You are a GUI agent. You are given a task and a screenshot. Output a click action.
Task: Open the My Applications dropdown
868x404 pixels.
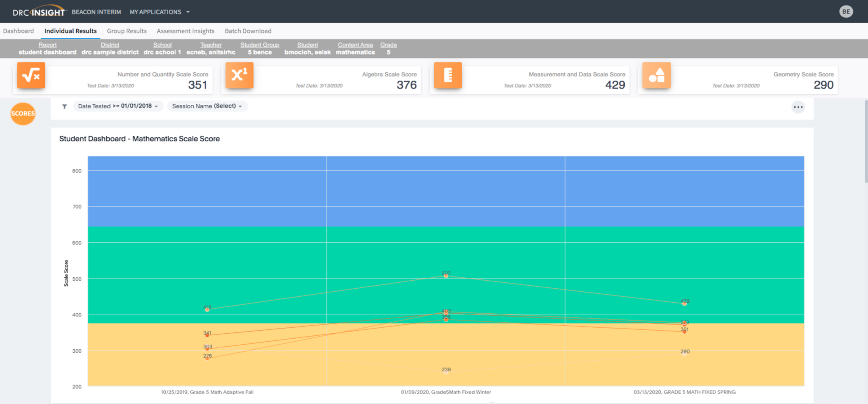tap(159, 12)
